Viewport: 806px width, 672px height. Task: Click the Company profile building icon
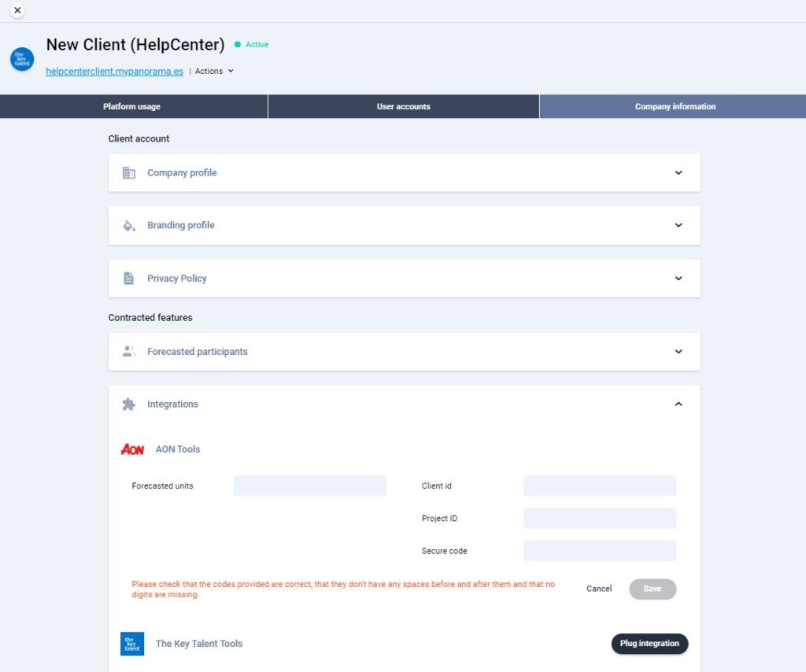click(129, 173)
